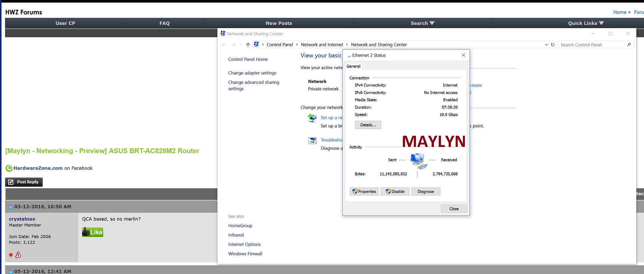The width and height of the screenshot is (644, 274).
Task: Click the Set up a new connection icon
Action: click(x=312, y=118)
